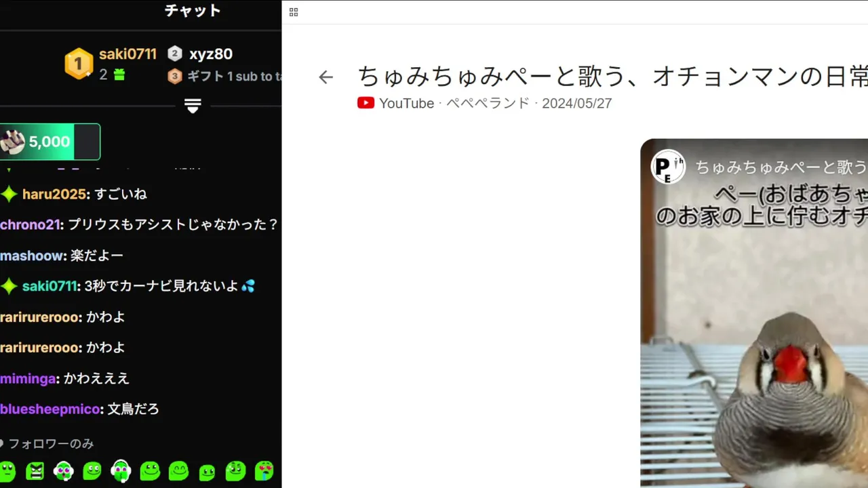The image size is (868, 488).
Task: Click the ギフト 1 sub text beside rank 3
Action: click(234, 77)
